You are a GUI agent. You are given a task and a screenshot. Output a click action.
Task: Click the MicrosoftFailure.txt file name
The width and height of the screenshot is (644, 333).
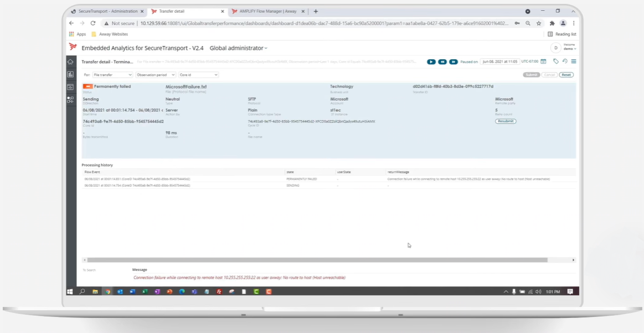tap(186, 87)
